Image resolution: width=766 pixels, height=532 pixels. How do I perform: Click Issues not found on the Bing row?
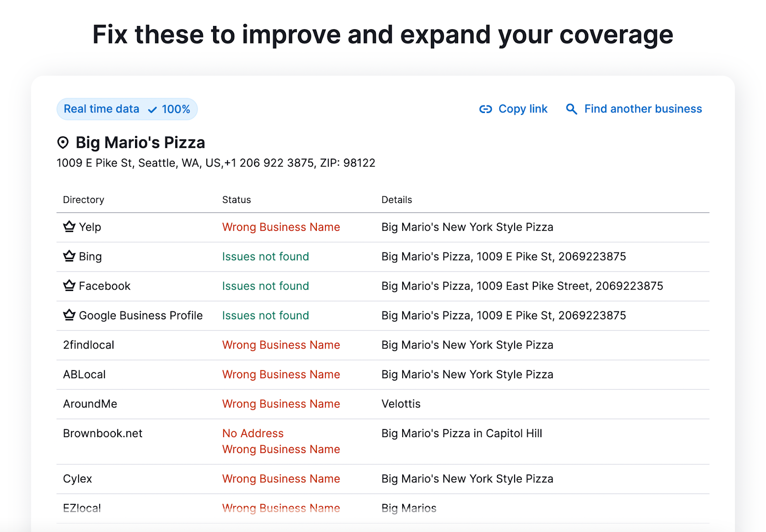point(265,256)
